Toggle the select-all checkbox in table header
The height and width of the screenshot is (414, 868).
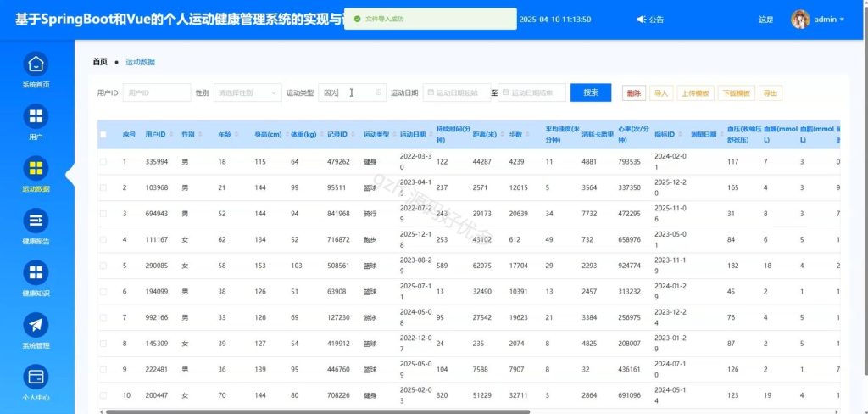pos(103,134)
